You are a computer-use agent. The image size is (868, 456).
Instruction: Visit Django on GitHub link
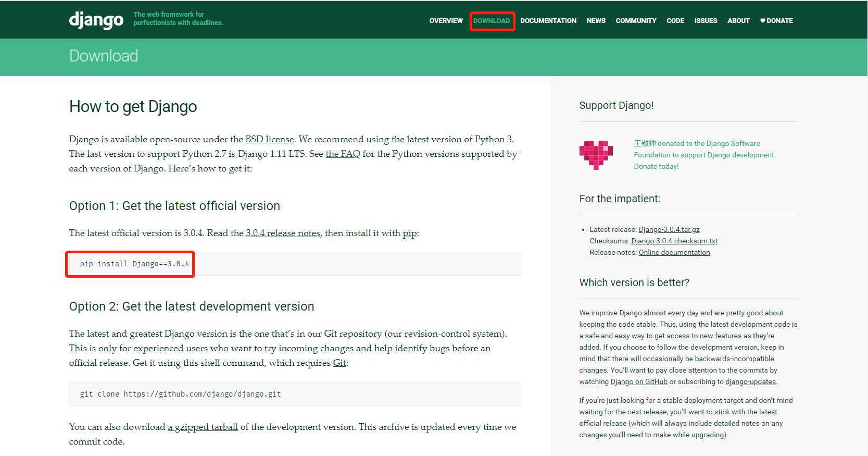pyautogui.click(x=639, y=381)
